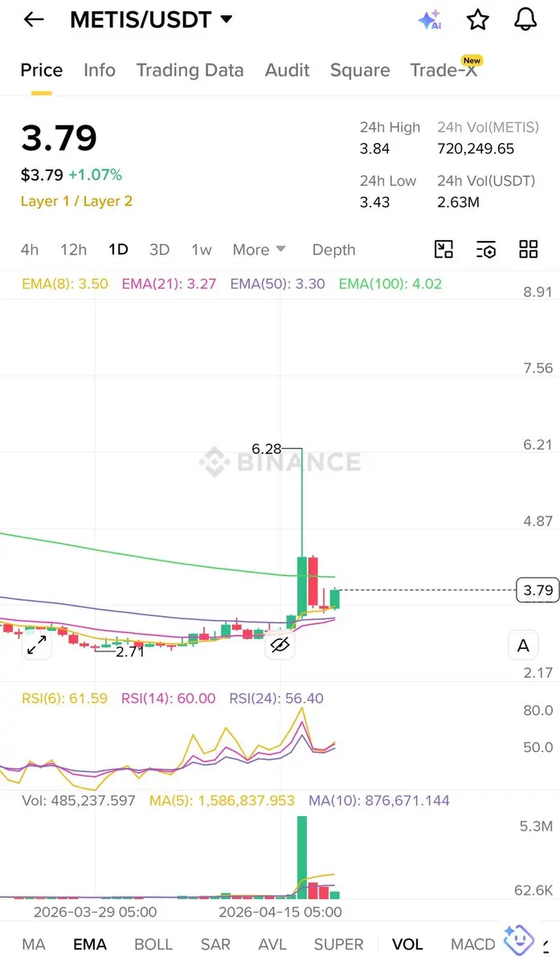Open price alerts via the bell icon

[525, 20]
